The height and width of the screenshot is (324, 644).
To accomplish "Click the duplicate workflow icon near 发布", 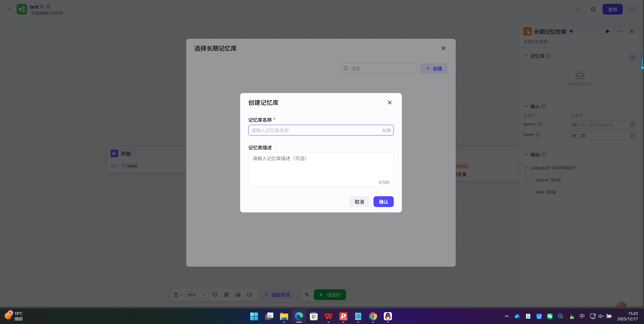I will [x=578, y=9].
